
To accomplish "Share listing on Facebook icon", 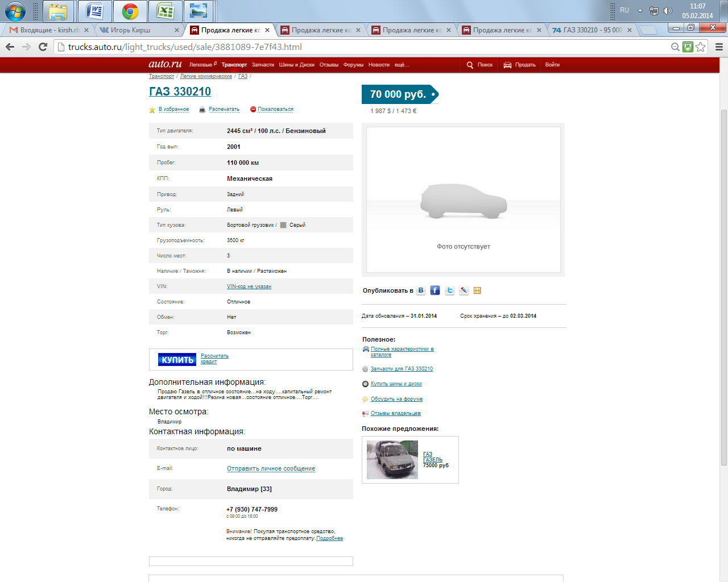I will click(x=435, y=290).
